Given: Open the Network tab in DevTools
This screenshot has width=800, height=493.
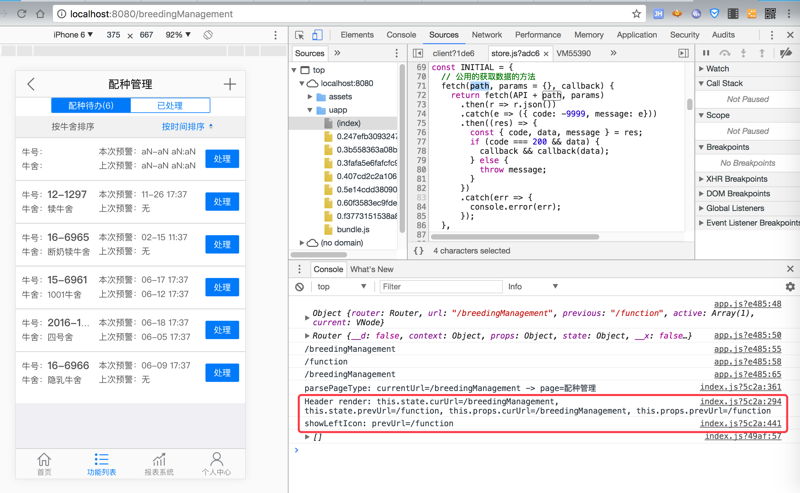Looking at the screenshot, I should (x=486, y=35).
